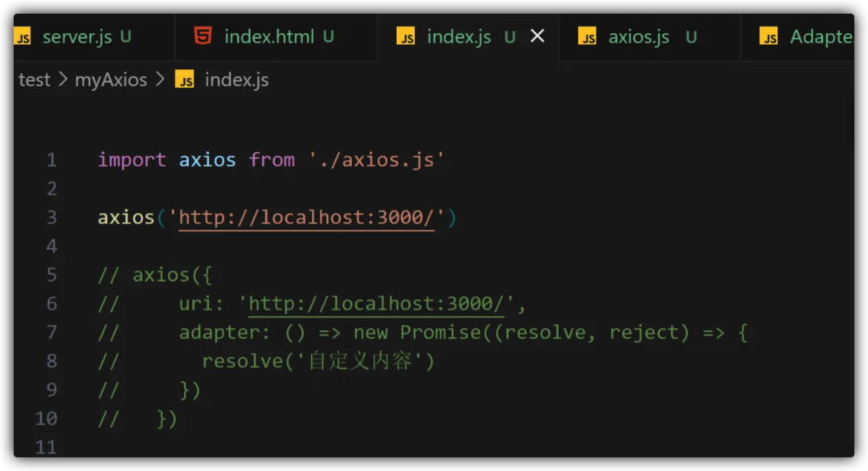Click the JS icon on the Adapter tab
868x471 pixels.
(770, 37)
